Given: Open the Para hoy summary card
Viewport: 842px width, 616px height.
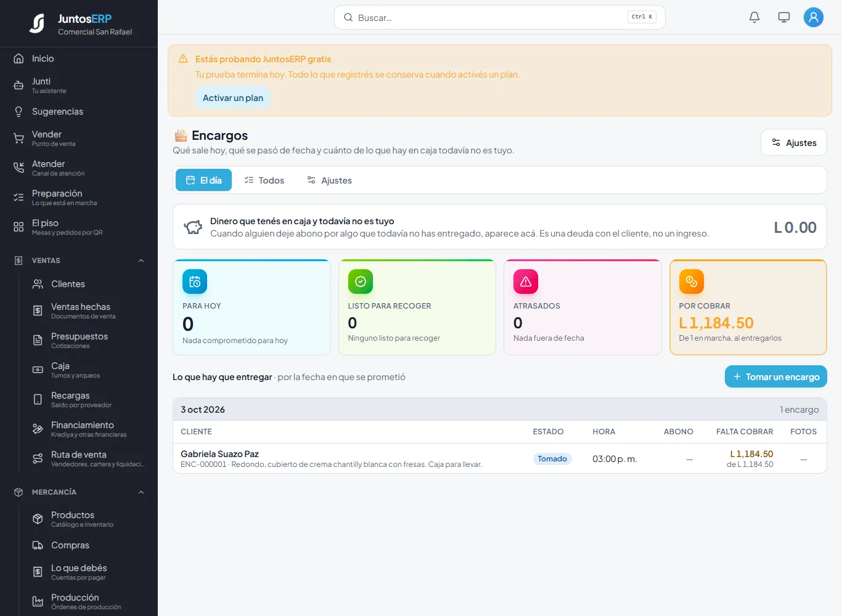Looking at the screenshot, I should coord(251,307).
